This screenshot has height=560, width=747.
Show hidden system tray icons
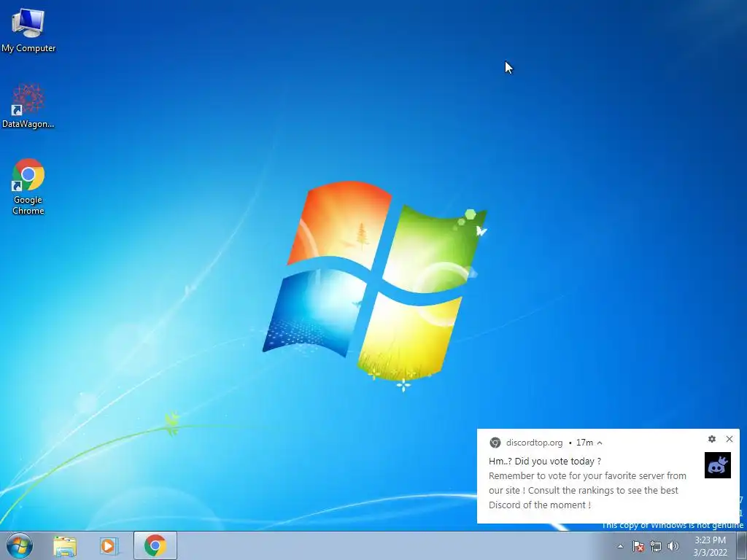[620, 546]
